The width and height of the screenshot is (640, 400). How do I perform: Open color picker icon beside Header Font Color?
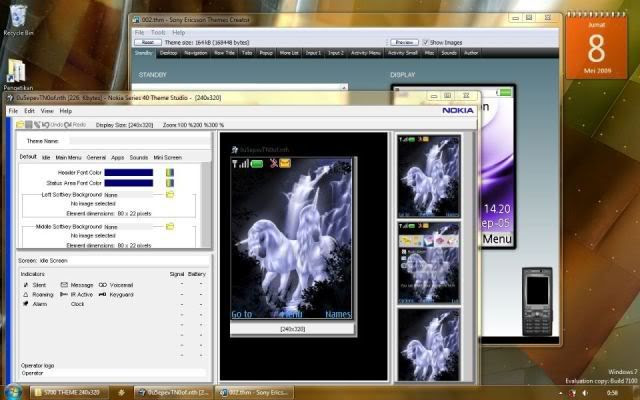click(170, 173)
